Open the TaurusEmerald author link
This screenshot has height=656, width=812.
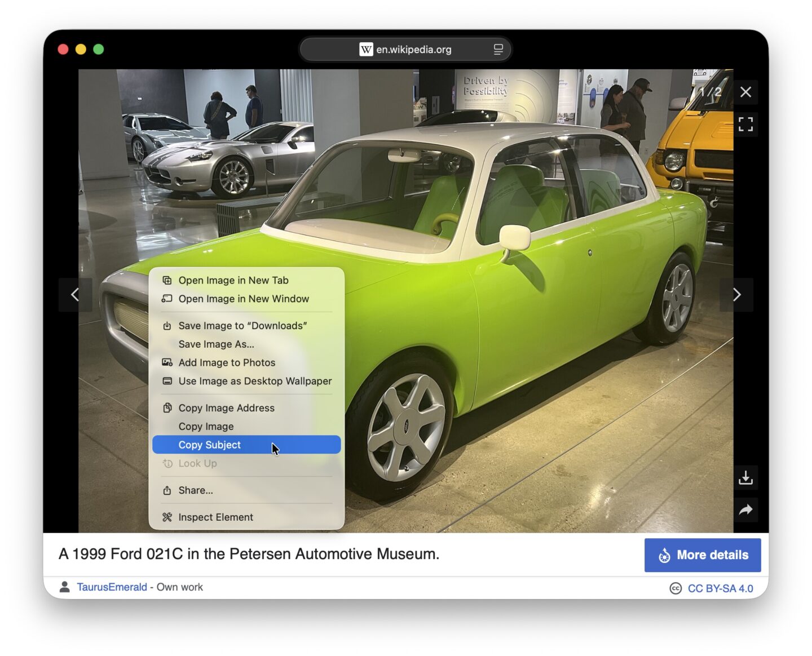112,587
